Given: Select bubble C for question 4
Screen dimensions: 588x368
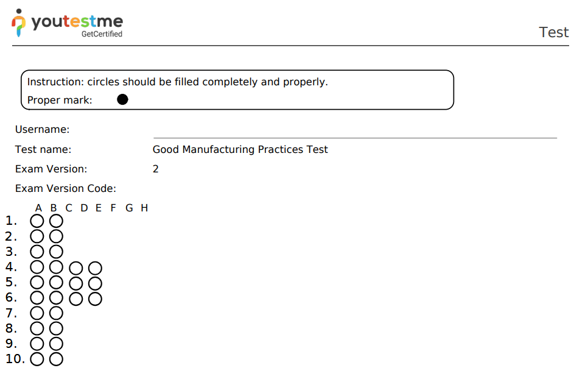Looking at the screenshot, I should pos(75,267).
